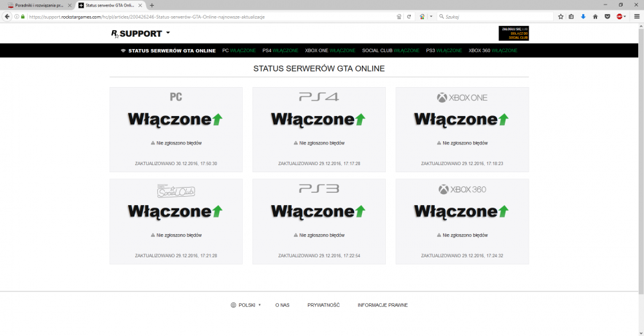Image resolution: width=644 pixels, height=336 pixels.
Task: Click Zaktualizowano 29.12.2016, 17:24:32 timestamp
Action: [x=462, y=256]
